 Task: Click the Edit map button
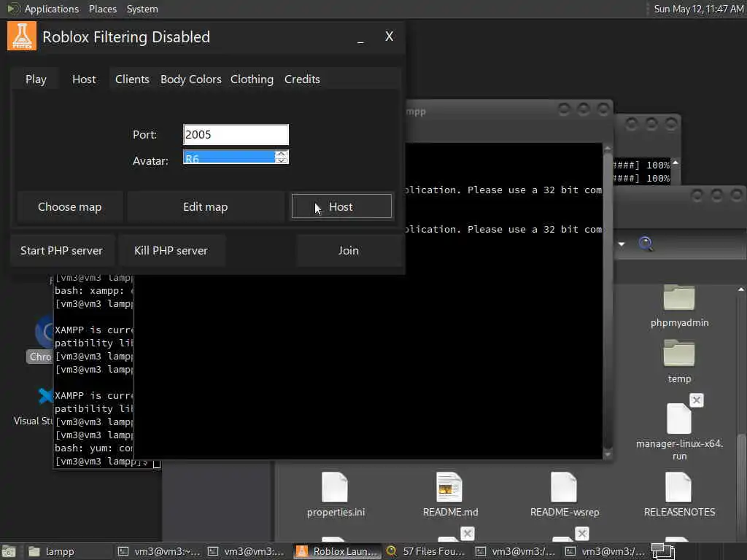click(205, 206)
